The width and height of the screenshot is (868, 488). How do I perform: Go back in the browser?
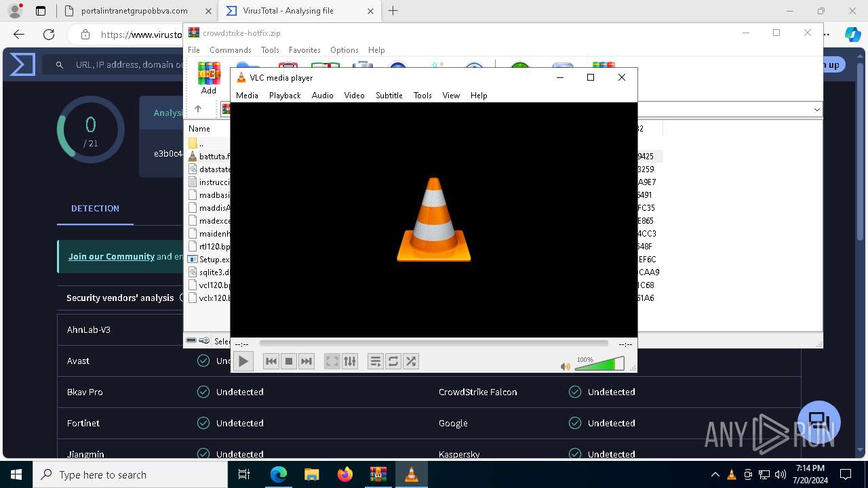pos(19,35)
